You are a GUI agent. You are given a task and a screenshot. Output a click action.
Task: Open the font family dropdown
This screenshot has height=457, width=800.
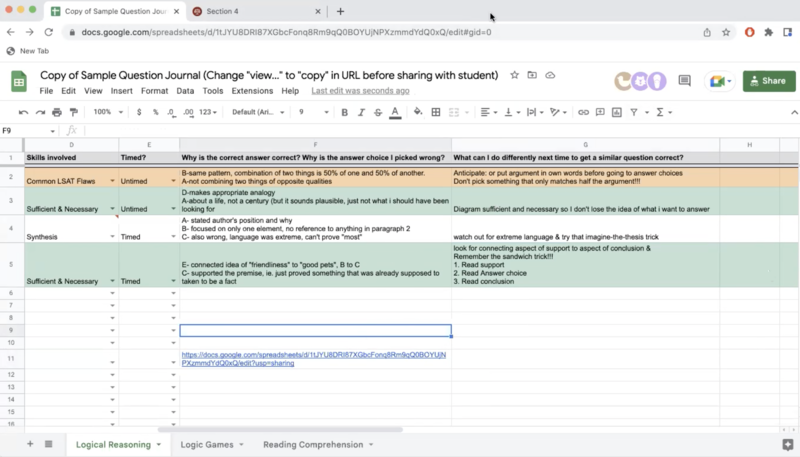coord(258,112)
